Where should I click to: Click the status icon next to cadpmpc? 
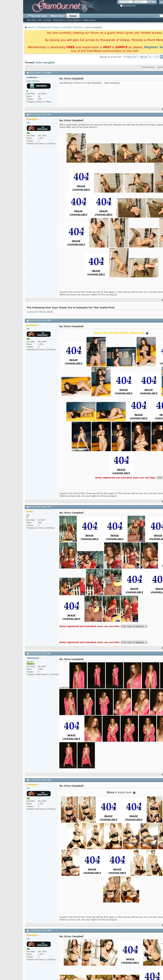point(38,77)
